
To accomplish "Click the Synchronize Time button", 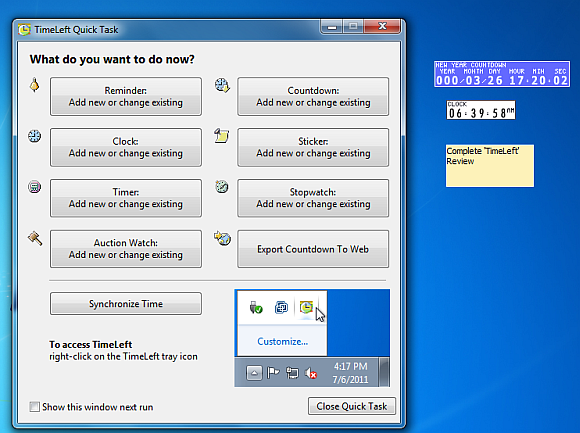I will pyautogui.click(x=126, y=304).
